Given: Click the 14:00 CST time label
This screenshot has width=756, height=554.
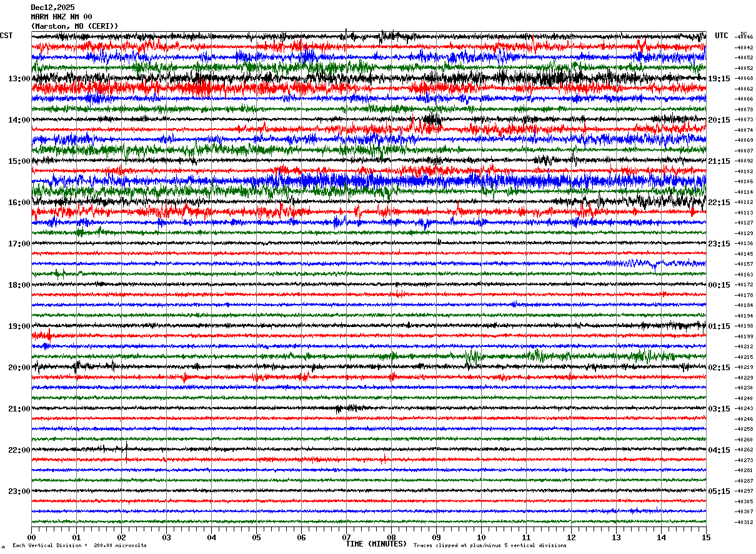Looking at the screenshot, I should tap(19, 120).
